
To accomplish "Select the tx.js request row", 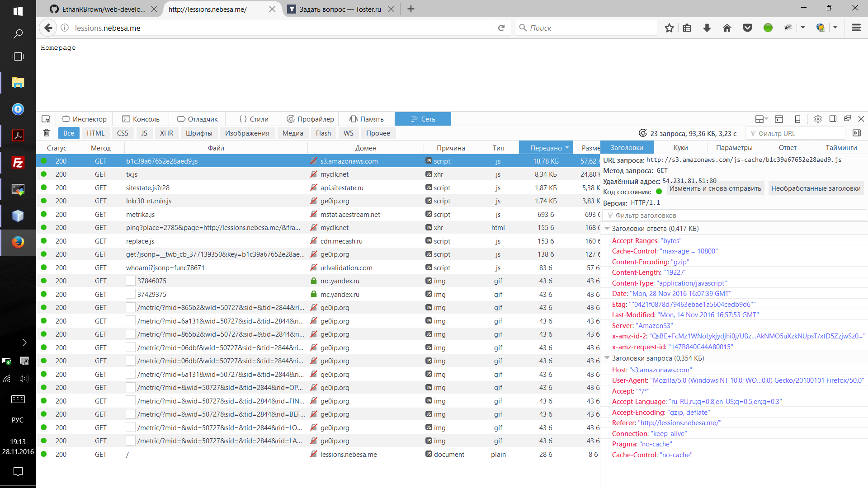I will point(318,174).
